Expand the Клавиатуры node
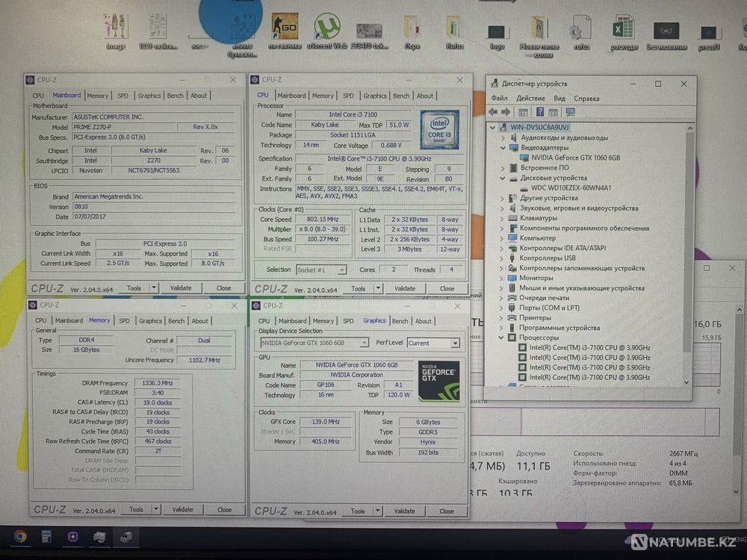Viewport: 747px width, 560px height. pyautogui.click(x=502, y=218)
